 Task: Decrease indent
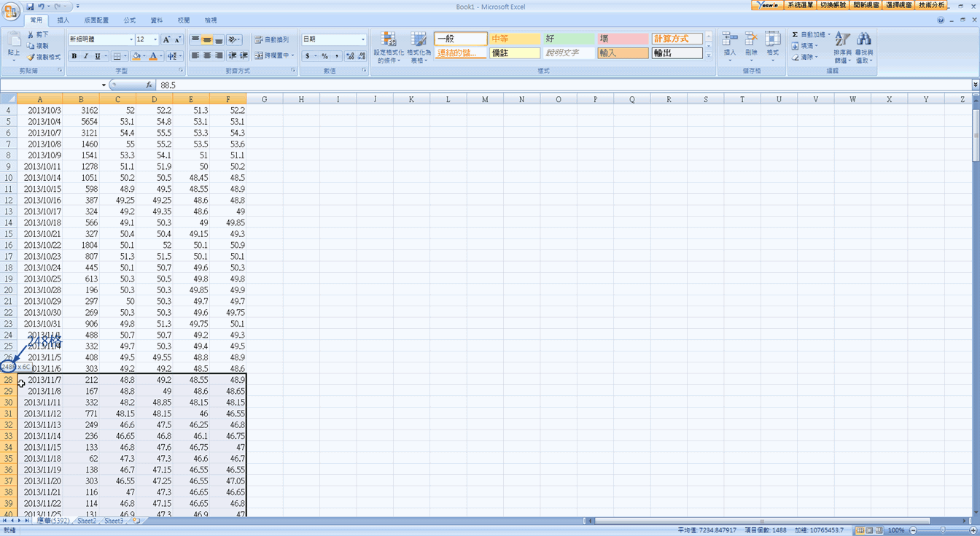pyautogui.click(x=233, y=55)
